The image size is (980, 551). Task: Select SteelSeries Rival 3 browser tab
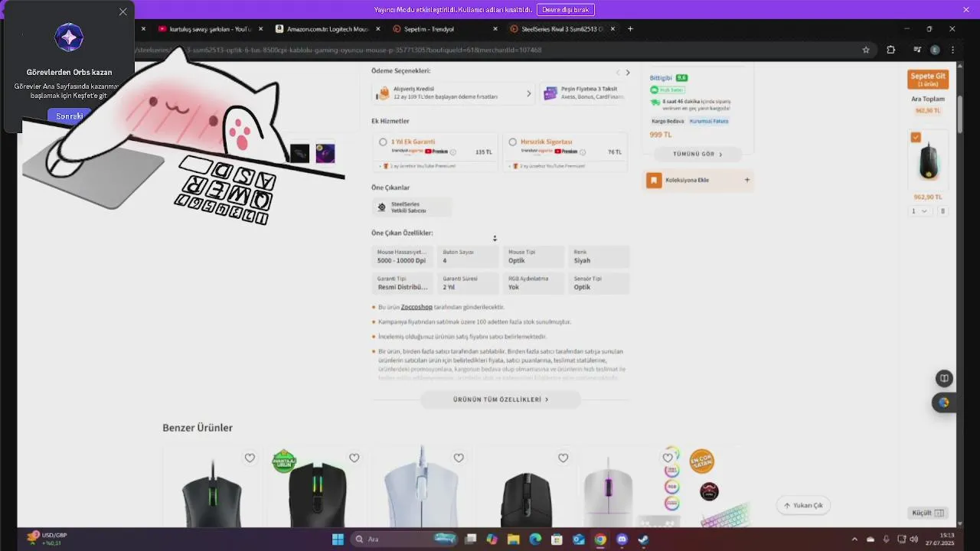click(x=562, y=29)
